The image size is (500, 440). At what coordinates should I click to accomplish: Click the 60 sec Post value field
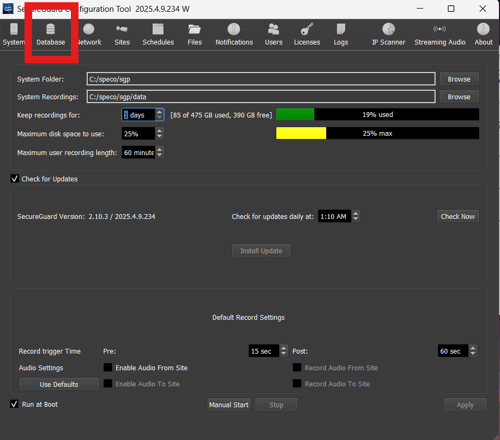(453, 351)
